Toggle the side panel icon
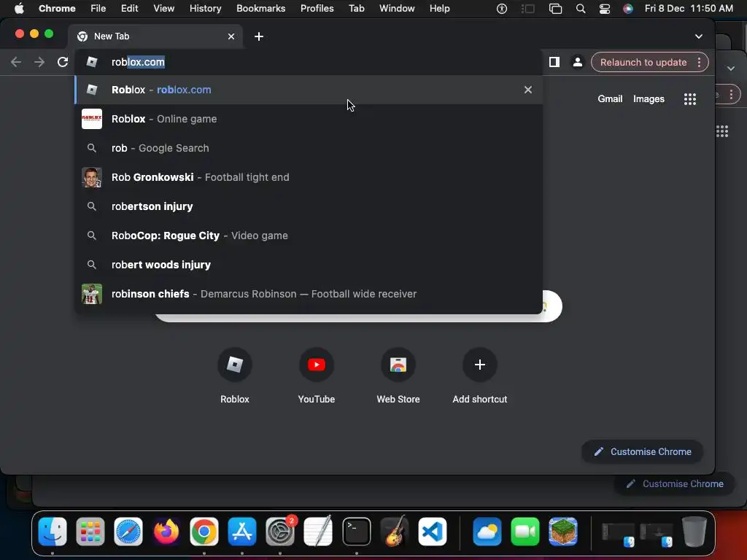This screenshot has height=560, width=747. click(x=554, y=62)
